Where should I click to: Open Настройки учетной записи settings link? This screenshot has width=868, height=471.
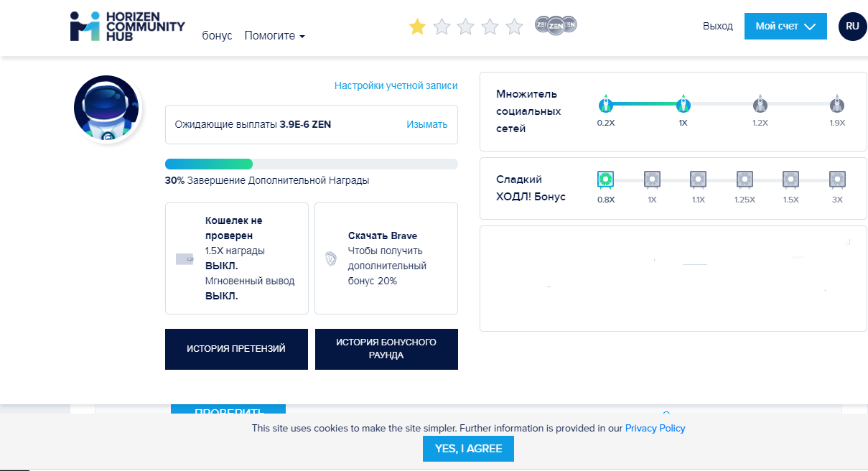pos(396,85)
